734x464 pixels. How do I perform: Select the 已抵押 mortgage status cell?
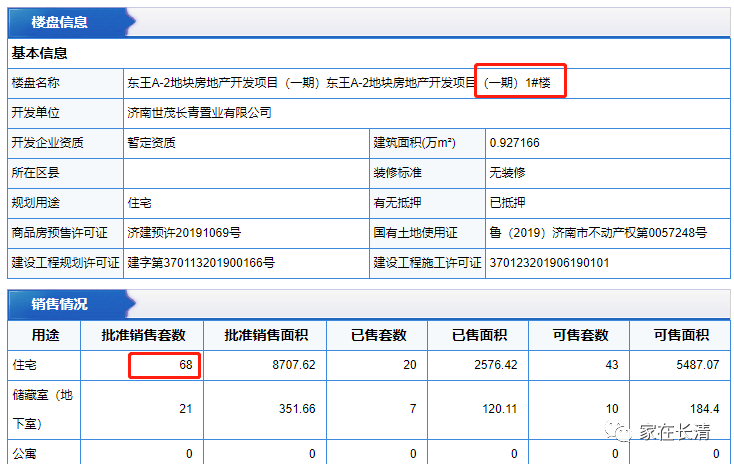pos(508,202)
